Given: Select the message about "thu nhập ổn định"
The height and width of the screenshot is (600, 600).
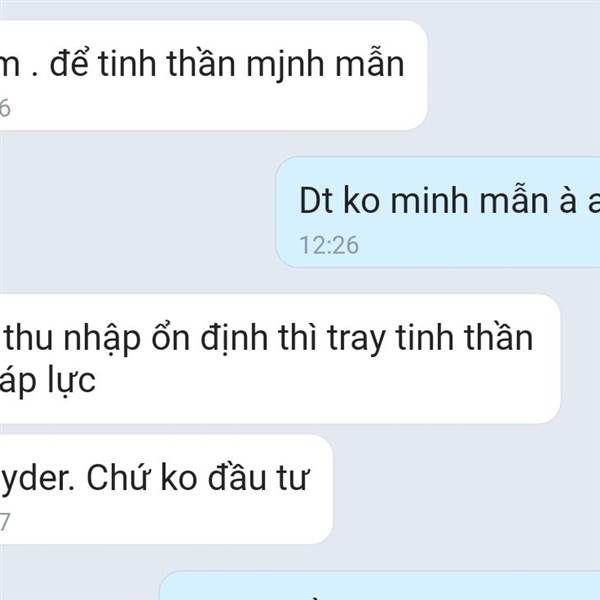Looking at the screenshot, I should (280, 359).
